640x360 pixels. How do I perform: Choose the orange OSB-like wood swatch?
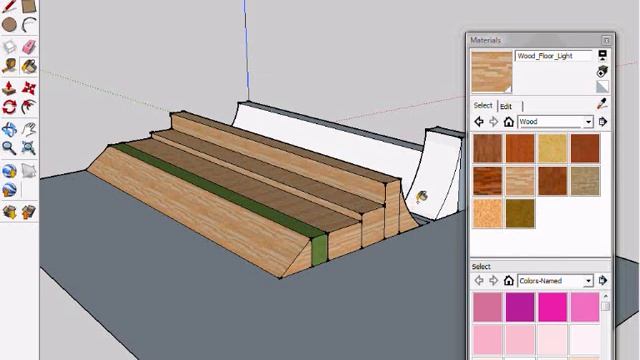click(487, 213)
